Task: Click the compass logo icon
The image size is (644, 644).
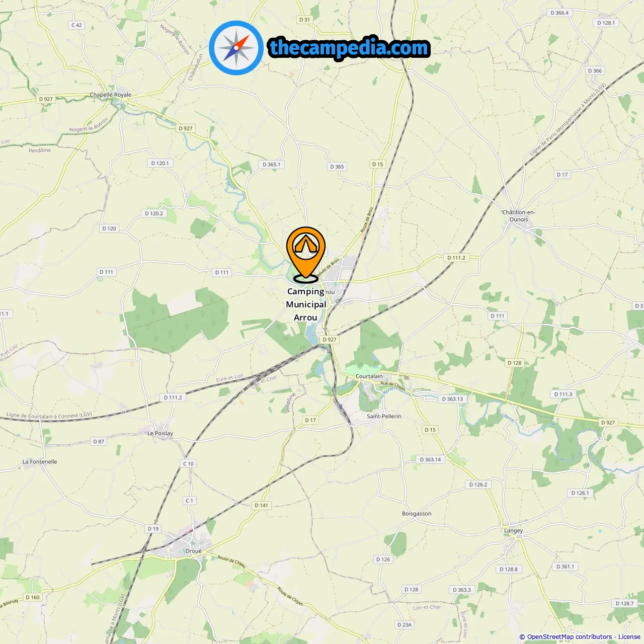Action: click(x=236, y=48)
